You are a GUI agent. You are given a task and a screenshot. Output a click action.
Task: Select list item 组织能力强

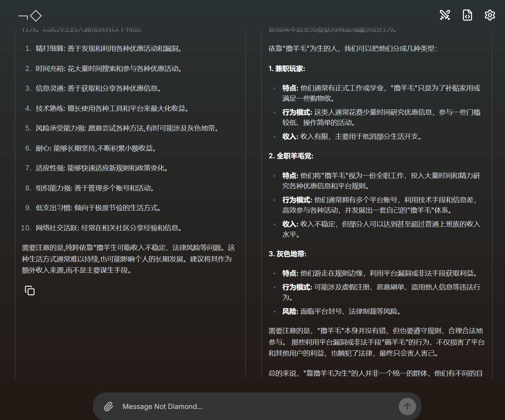click(x=96, y=188)
